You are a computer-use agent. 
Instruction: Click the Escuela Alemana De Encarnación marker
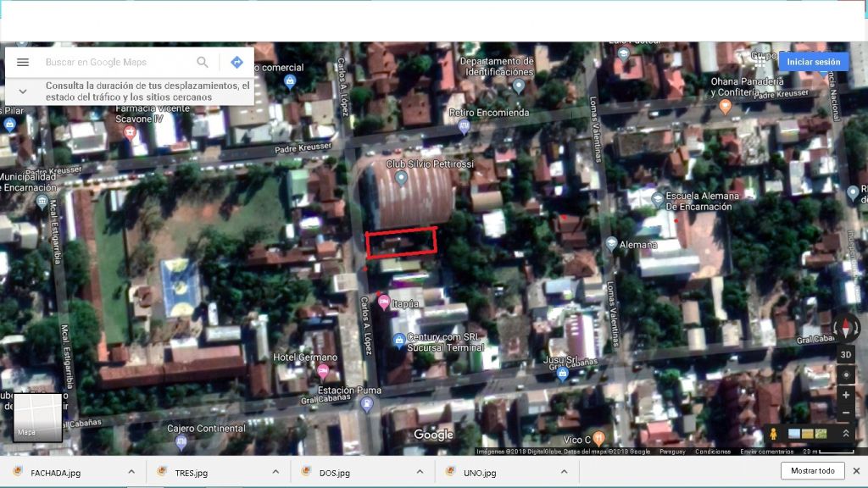pyautogui.click(x=657, y=200)
